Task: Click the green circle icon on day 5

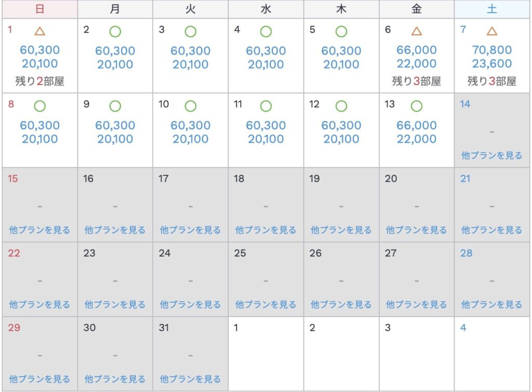Action: tap(341, 31)
